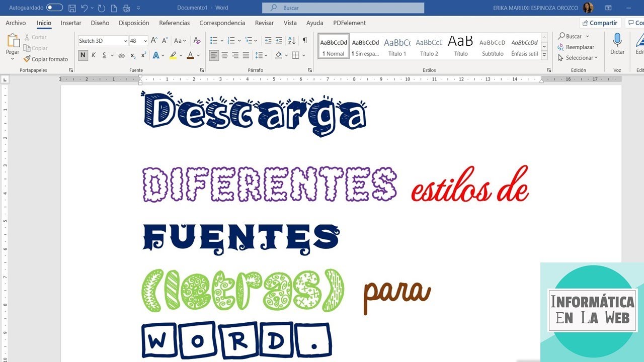Screen dimensions: 644x362
Task: Expand styles gallery more button
Action: coord(544,55)
